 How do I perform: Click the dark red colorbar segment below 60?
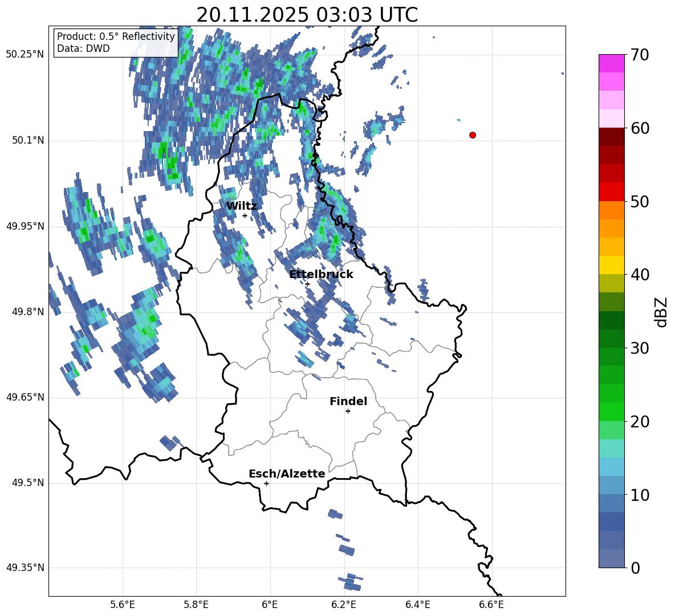click(x=612, y=137)
